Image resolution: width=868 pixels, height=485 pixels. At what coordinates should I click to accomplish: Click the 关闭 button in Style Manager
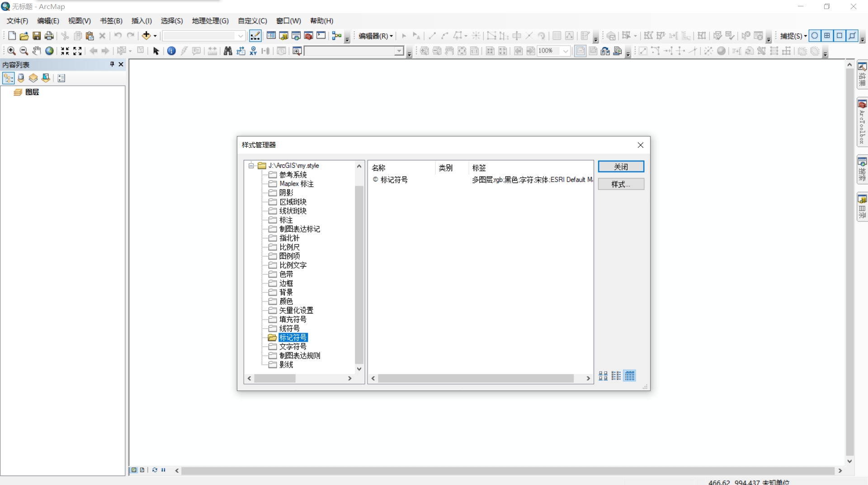click(621, 167)
